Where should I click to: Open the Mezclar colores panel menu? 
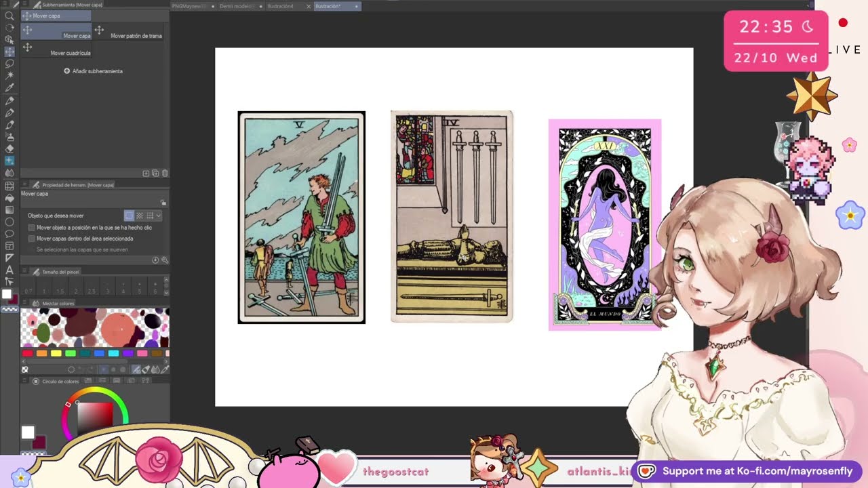(x=25, y=303)
